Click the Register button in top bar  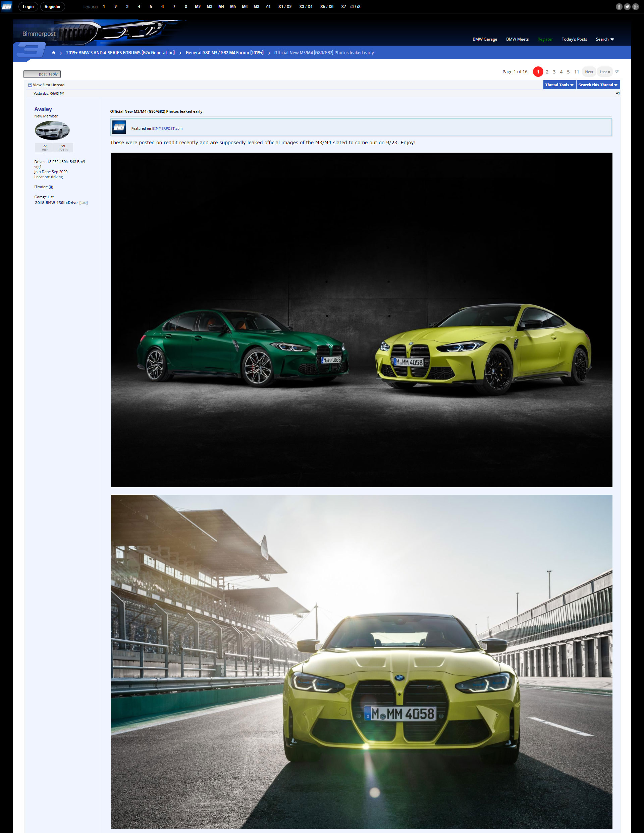(53, 6)
